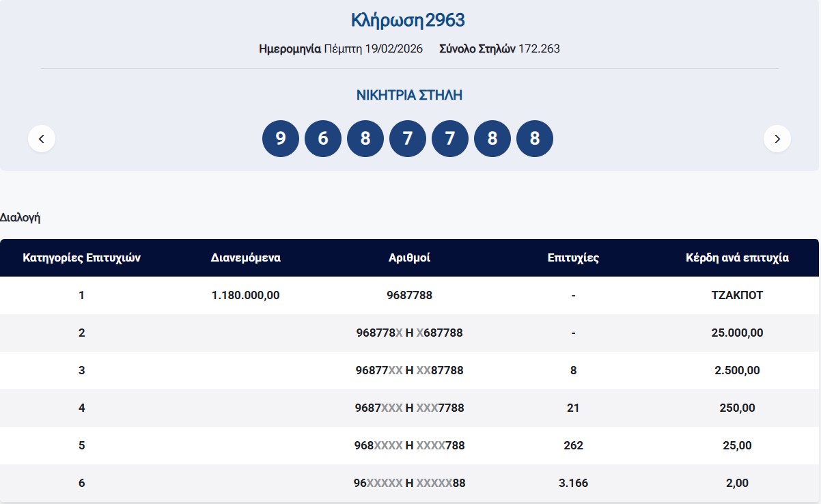Click the 3.166 successes count
Screen dimensions: 821x504
pos(573,483)
